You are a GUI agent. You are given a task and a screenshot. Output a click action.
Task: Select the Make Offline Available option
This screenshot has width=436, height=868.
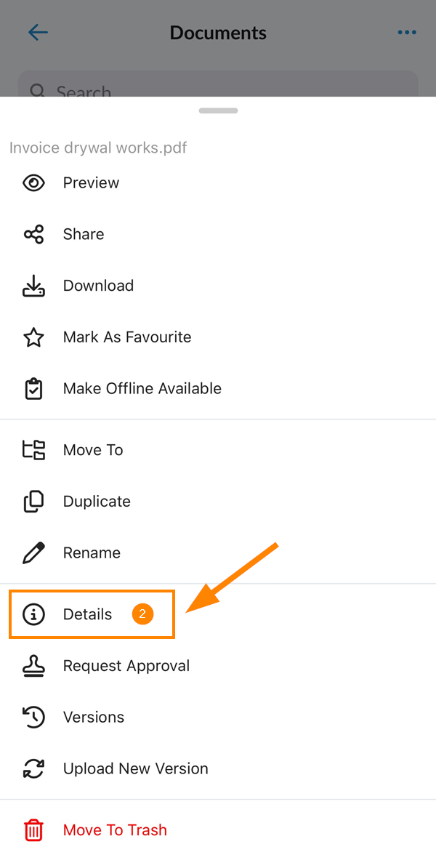pos(218,389)
